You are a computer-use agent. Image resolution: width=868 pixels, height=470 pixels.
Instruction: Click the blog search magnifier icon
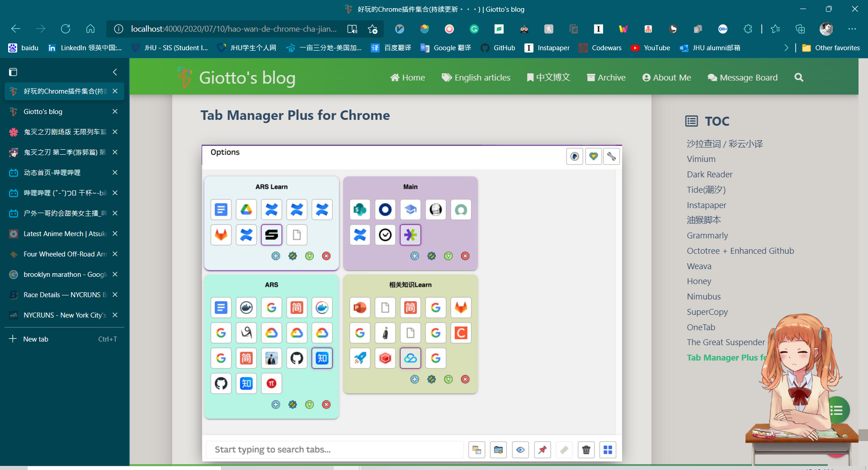tap(799, 77)
